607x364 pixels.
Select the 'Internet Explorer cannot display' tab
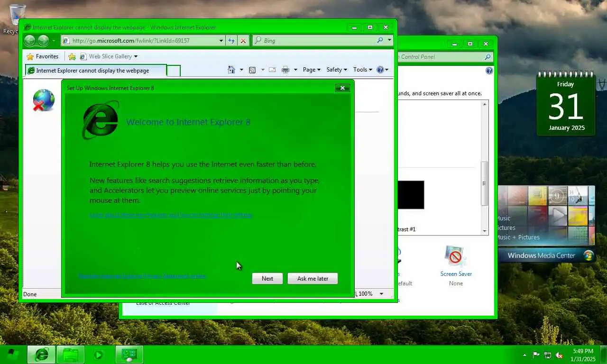click(96, 71)
